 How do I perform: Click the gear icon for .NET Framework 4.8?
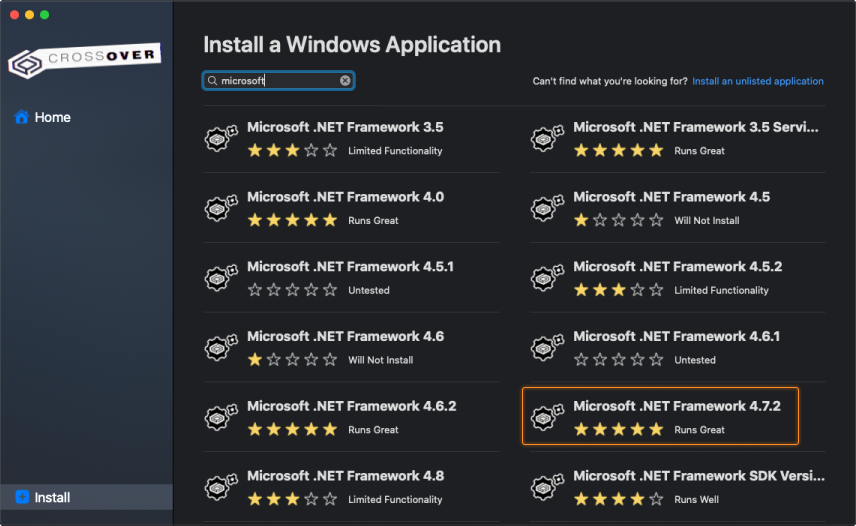click(x=221, y=487)
